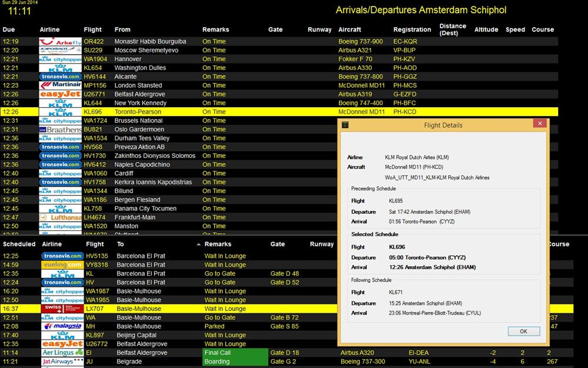Click the Braathens logo for Oslo flight
Viewport: 588px width, 368px height.
[x=60, y=130]
